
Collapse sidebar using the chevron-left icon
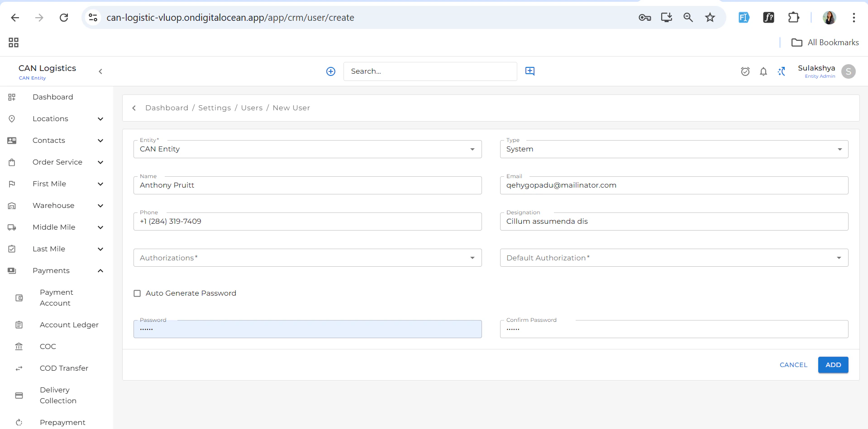coord(100,71)
